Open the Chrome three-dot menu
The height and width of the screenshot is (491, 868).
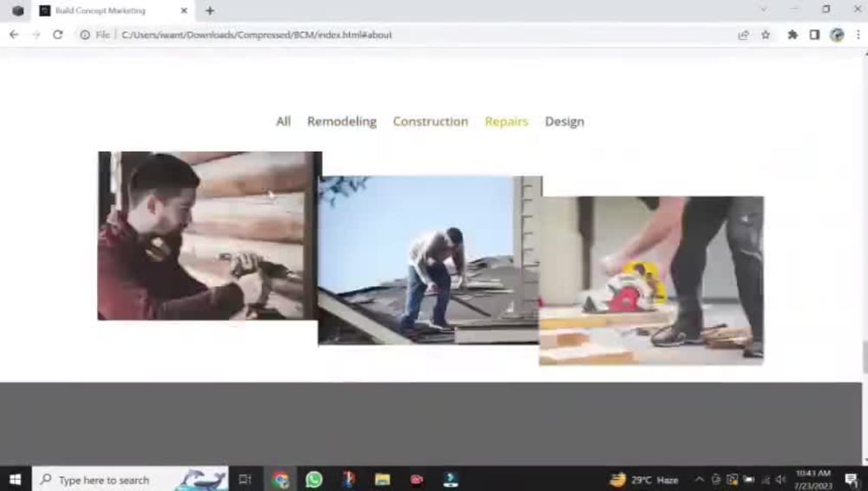(x=858, y=35)
